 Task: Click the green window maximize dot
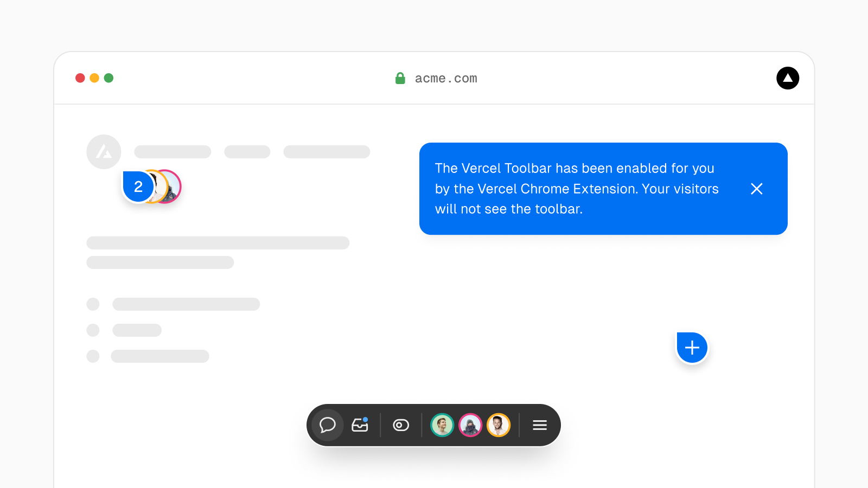point(108,78)
